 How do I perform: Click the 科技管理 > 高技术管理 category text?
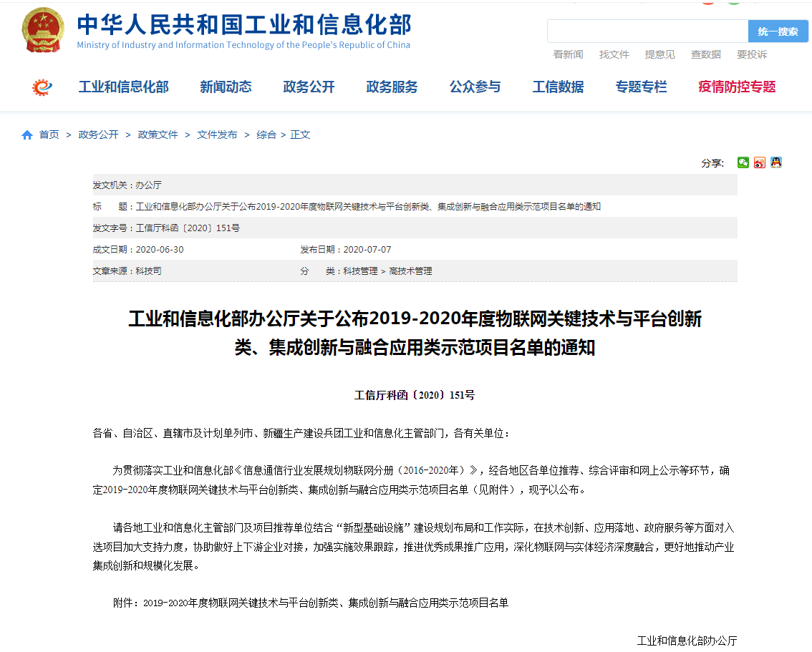pyautogui.click(x=387, y=271)
